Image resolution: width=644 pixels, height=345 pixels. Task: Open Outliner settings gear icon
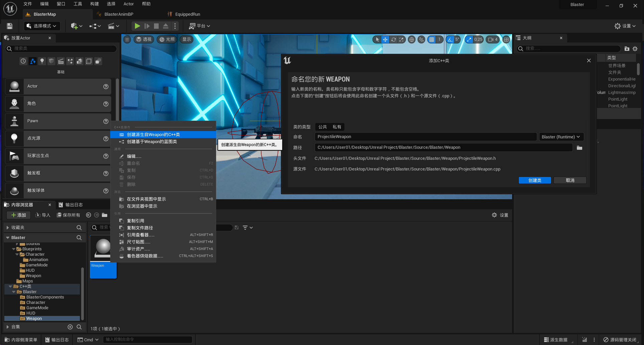click(635, 49)
